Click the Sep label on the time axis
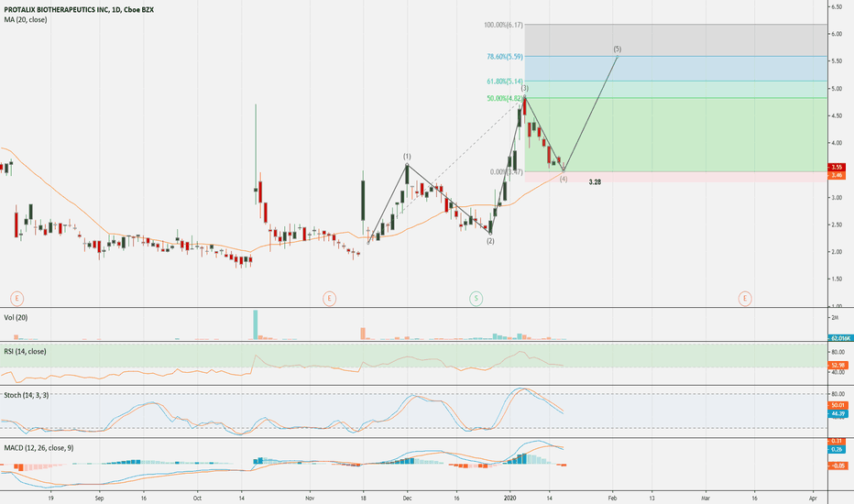 [x=99, y=498]
